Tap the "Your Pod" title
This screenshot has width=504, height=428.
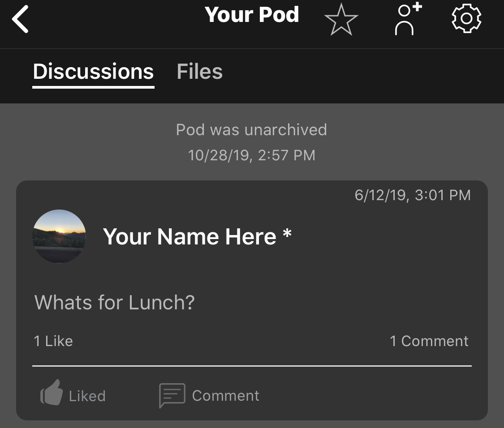252,15
